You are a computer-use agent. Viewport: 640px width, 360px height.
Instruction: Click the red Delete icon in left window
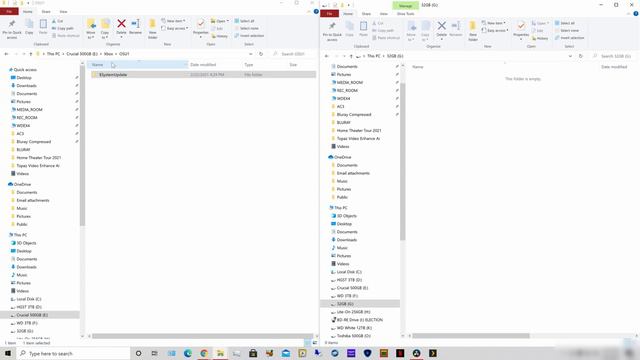pyautogui.click(x=121, y=24)
